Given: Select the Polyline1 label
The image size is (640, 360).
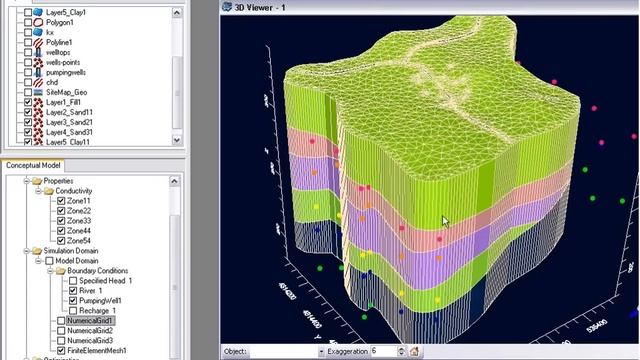Looking at the screenshot, I should coord(59,42).
